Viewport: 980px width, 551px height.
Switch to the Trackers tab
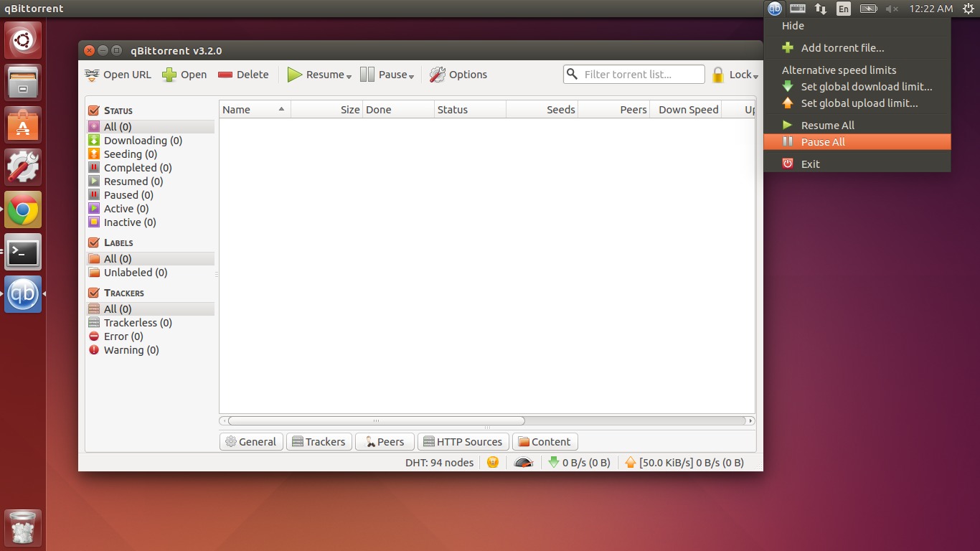pyautogui.click(x=319, y=442)
